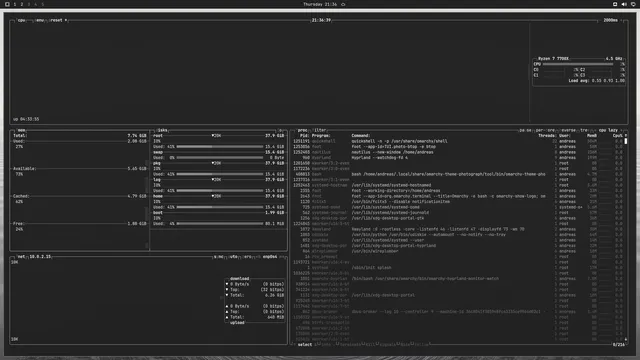
Task: Toggle the zero option in the net box
Action: coord(248,257)
